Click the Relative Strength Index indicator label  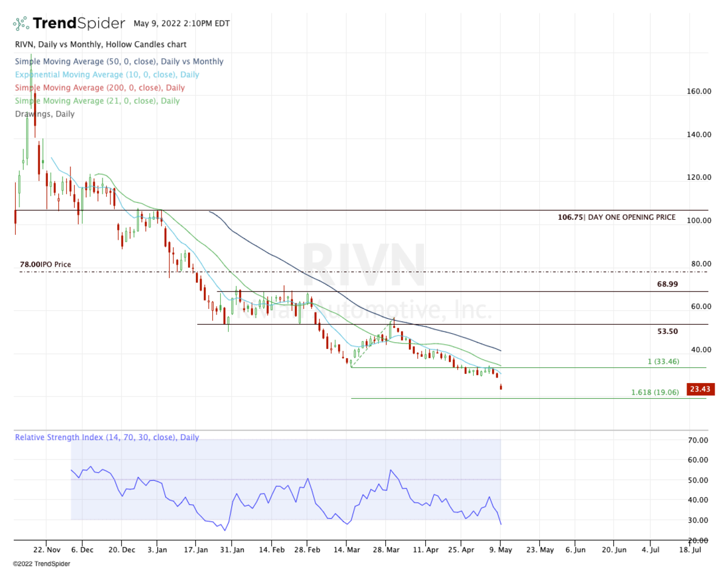[x=107, y=438]
